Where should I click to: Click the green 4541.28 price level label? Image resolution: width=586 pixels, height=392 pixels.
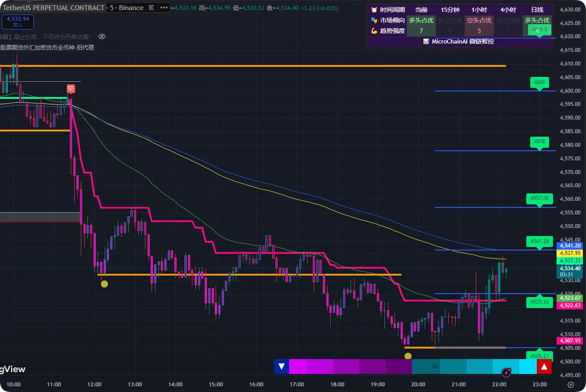(539, 241)
